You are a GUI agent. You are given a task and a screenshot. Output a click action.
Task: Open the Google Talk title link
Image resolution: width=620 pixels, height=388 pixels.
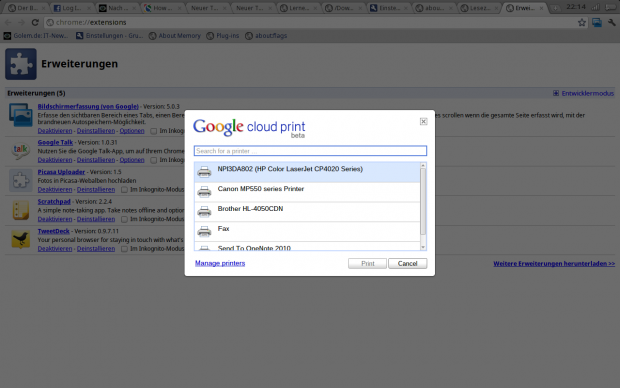55,142
